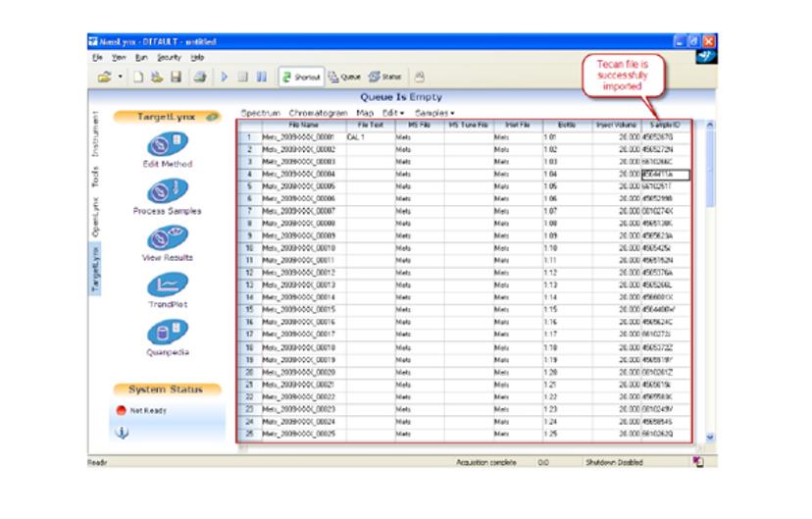Image resolution: width=812 pixels, height=519 pixels.
Task: Open TrendPlot tool
Action: [168, 290]
